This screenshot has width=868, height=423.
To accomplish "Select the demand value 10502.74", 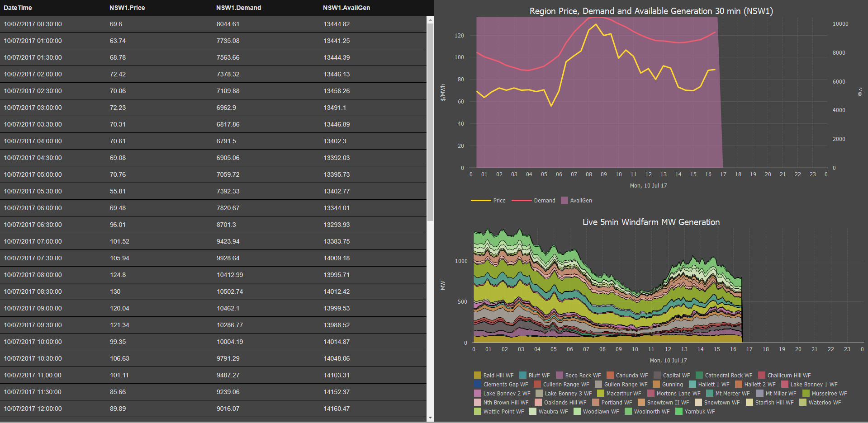I will tap(230, 291).
